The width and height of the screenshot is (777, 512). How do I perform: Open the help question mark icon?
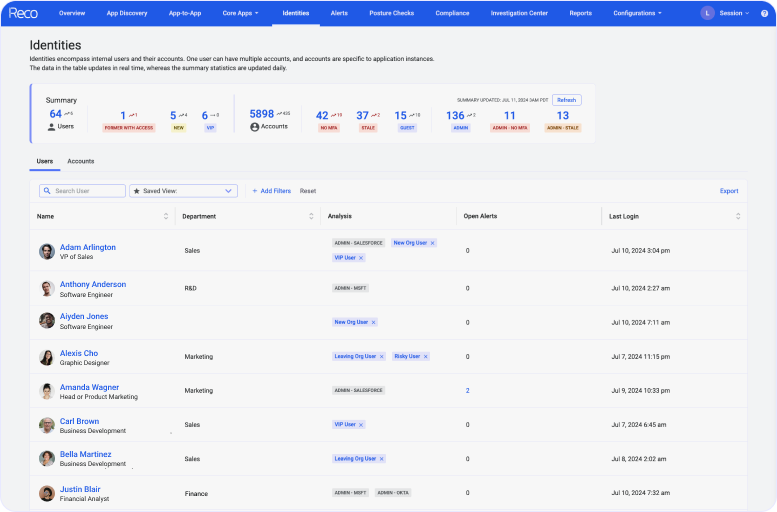[764, 13]
